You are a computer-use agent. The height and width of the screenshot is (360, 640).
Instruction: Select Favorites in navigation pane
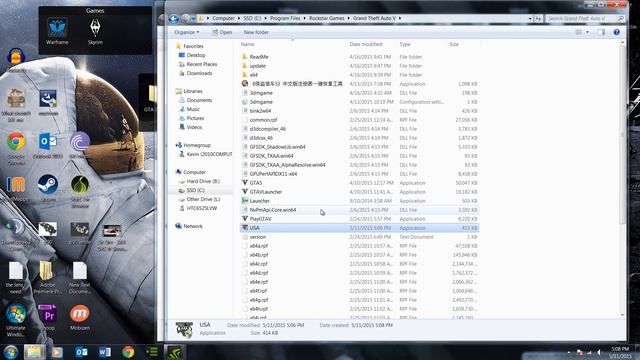click(x=193, y=46)
